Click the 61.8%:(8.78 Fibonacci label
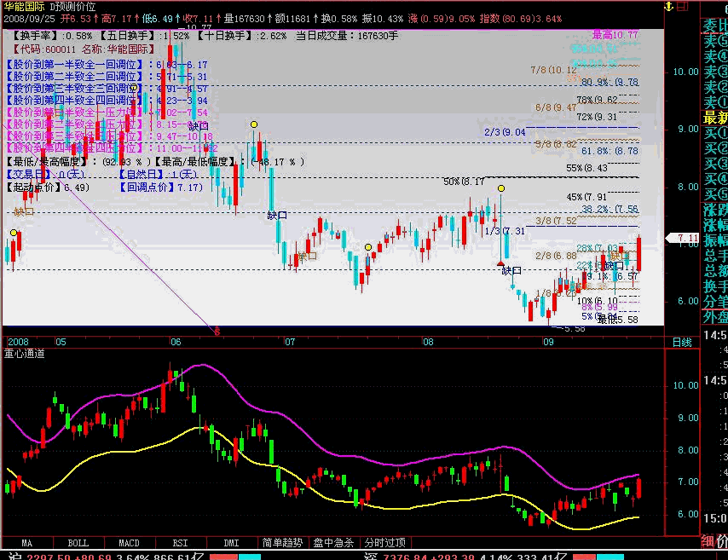Screen dimensions: 728x560 [610, 151]
